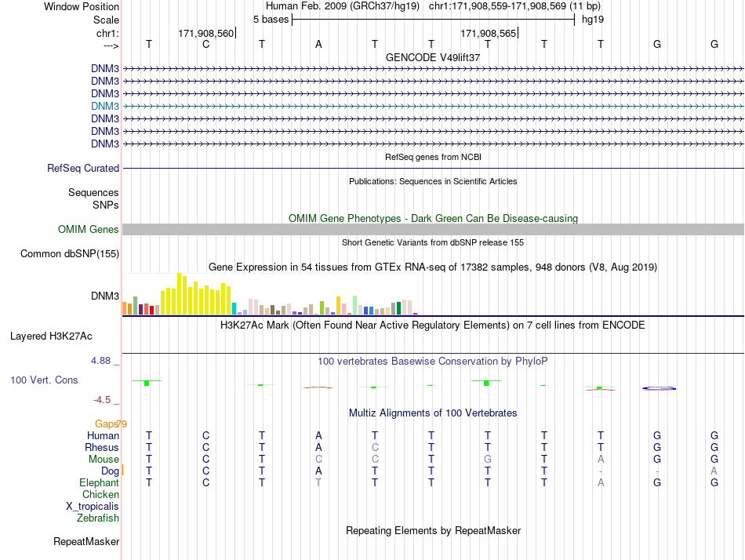Select the Scale track label
The height and width of the screenshot is (560, 745).
click(x=106, y=20)
